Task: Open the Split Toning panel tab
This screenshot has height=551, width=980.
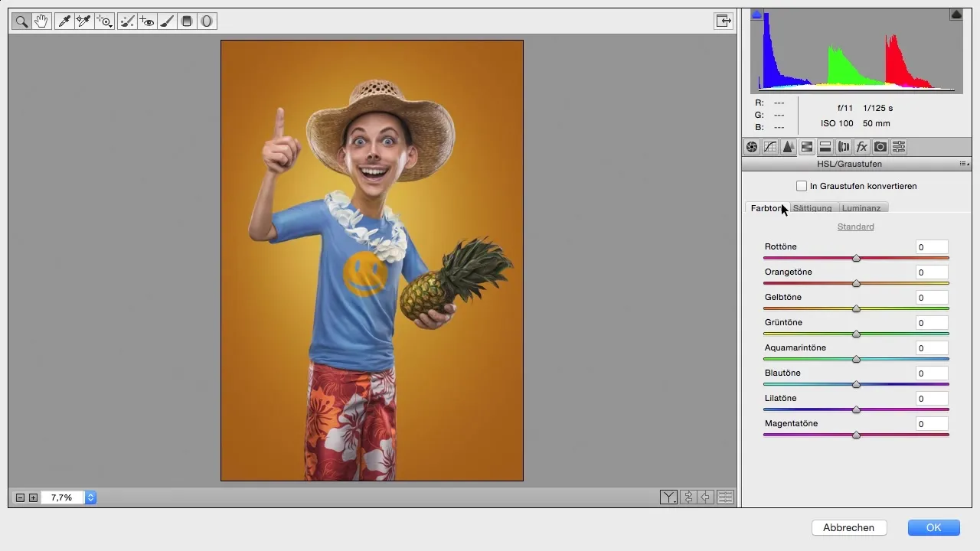Action: 825,147
